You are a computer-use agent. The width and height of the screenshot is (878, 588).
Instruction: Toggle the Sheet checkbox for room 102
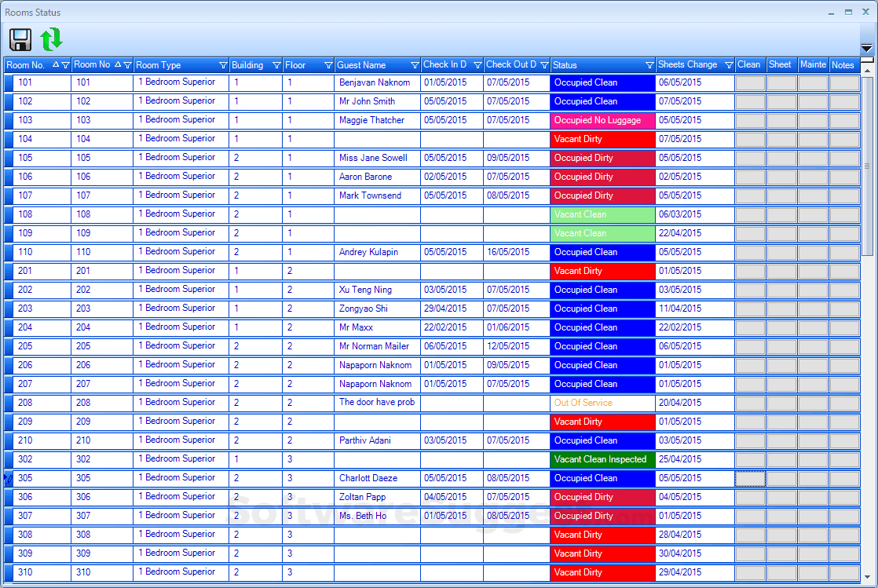point(781,102)
